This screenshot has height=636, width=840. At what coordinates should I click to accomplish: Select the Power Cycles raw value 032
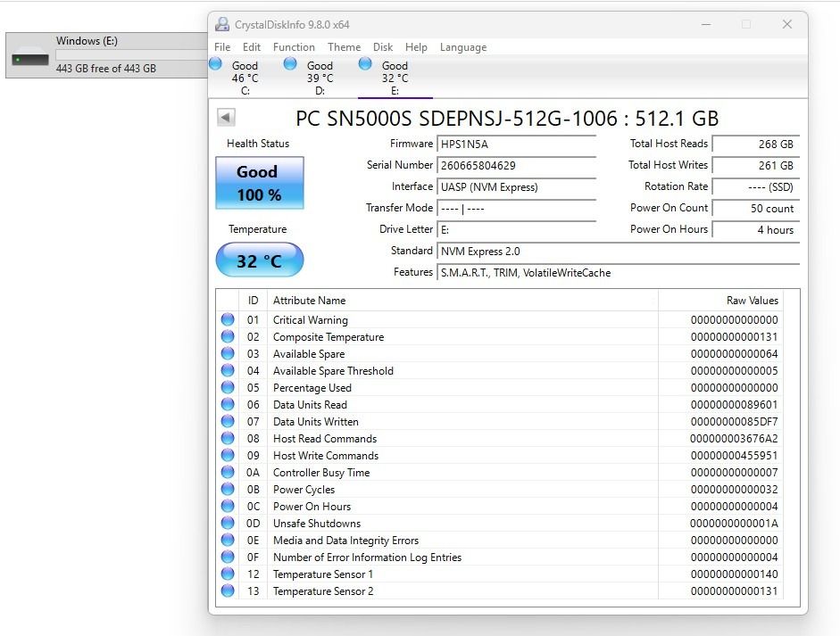734,490
